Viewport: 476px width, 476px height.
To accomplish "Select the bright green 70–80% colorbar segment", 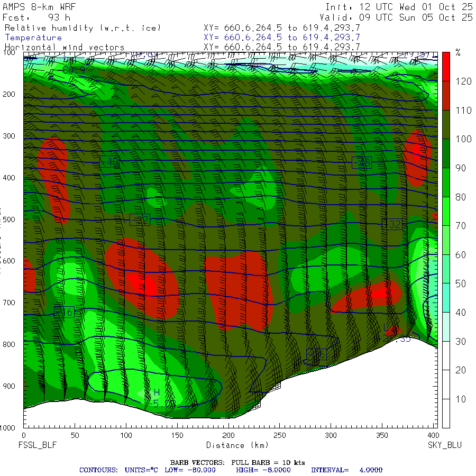I will click(x=446, y=211).
